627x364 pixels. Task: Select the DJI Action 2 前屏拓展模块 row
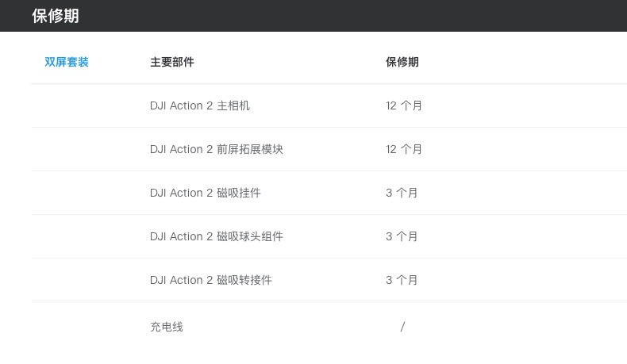coord(329,149)
